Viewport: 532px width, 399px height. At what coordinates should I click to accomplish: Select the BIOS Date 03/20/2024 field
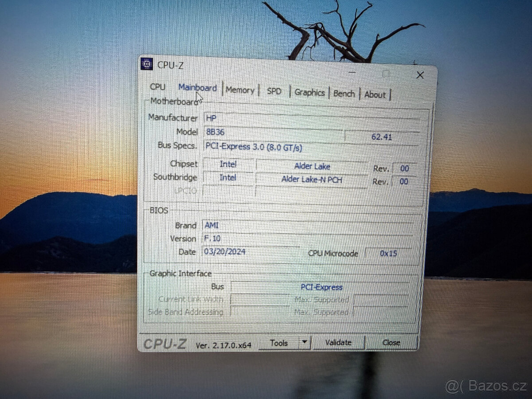tap(250, 252)
